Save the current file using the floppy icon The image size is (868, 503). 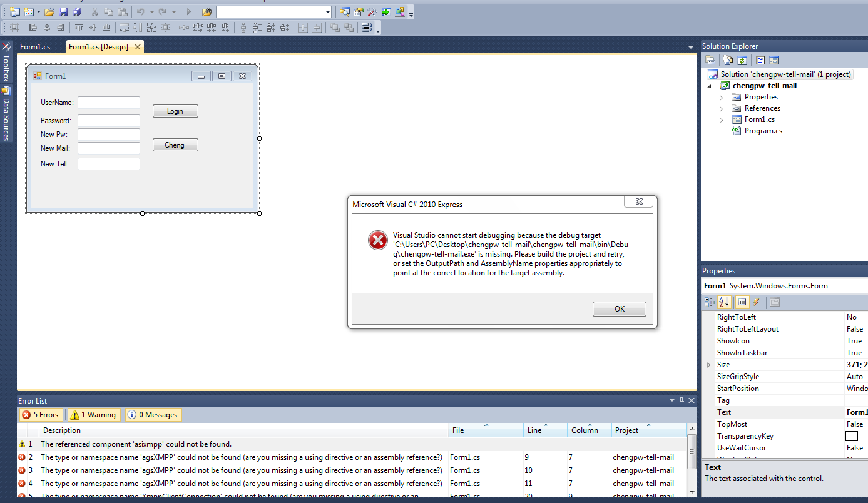pyautogui.click(x=63, y=12)
